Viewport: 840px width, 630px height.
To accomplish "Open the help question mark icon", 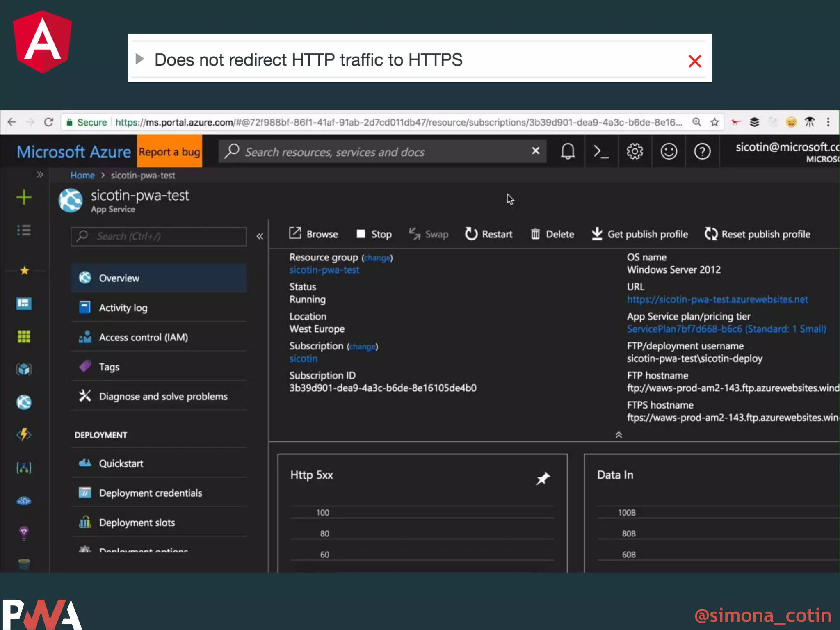I will click(x=702, y=152).
